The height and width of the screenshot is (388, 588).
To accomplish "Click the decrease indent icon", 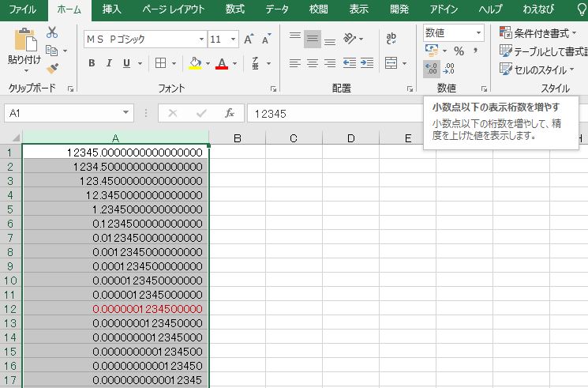I will pyautogui.click(x=350, y=63).
